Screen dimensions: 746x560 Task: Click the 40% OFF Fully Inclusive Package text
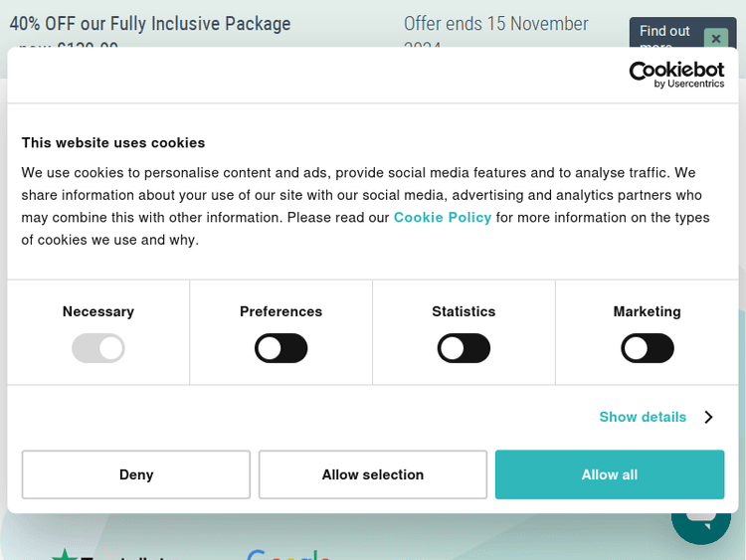click(x=150, y=23)
